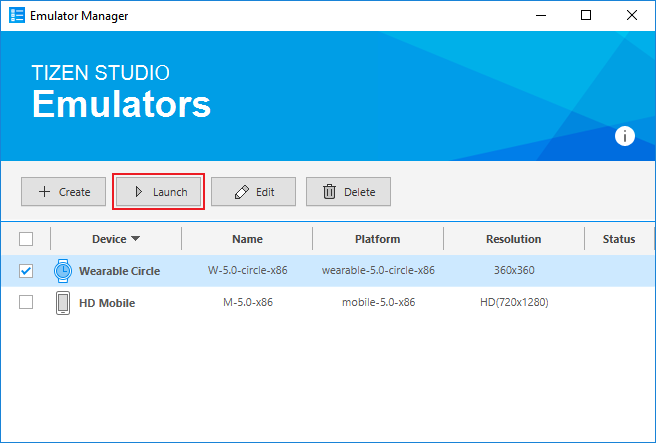Click the Create emulator button
The height and width of the screenshot is (443, 656).
point(64,192)
